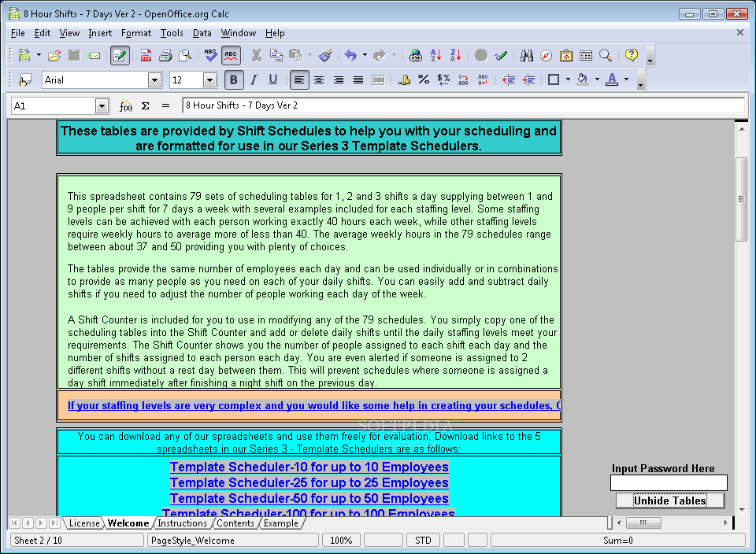This screenshot has width=756, height=554.
Task: Save the document using the floppy icon
Action: click(x=74, y=55)
